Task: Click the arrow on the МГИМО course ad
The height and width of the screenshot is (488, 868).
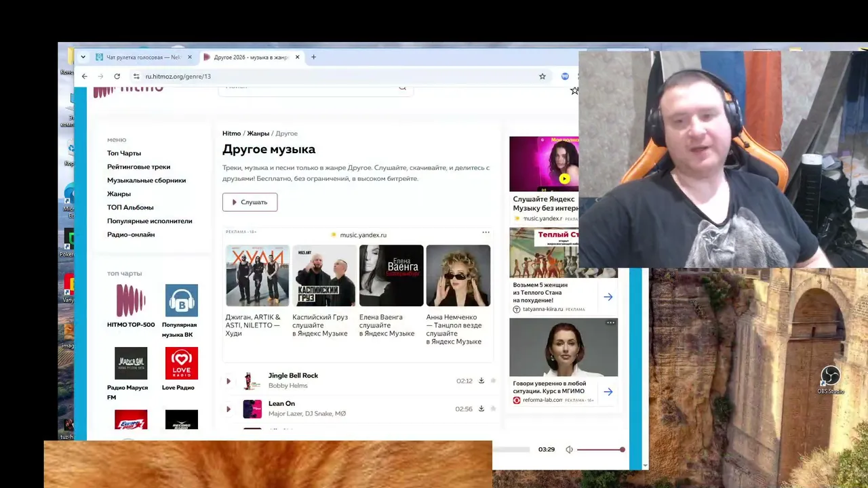Action: 608,392
